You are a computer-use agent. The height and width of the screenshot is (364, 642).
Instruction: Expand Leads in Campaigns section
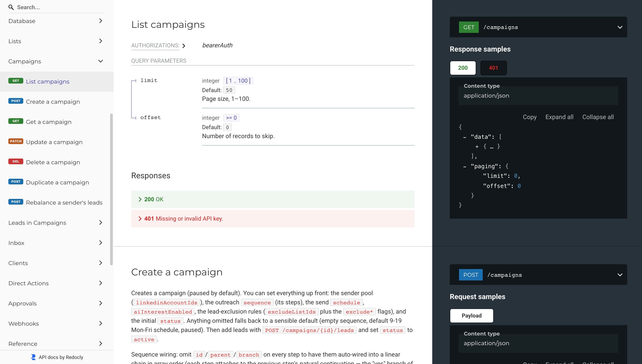click(57, 223)
